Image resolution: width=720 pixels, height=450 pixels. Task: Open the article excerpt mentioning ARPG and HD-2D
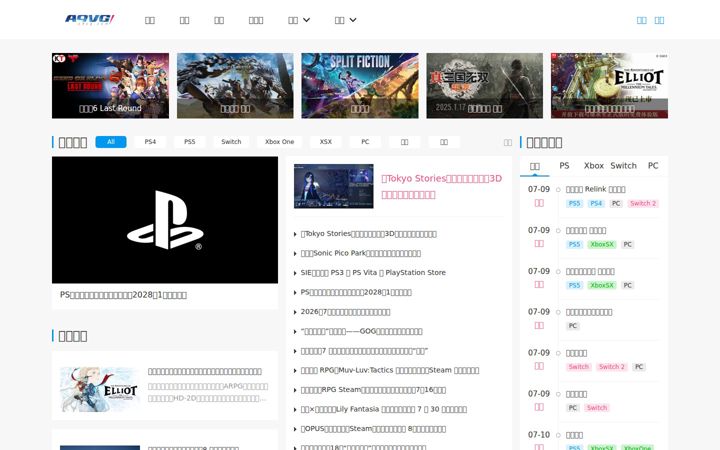click(208, 392)
